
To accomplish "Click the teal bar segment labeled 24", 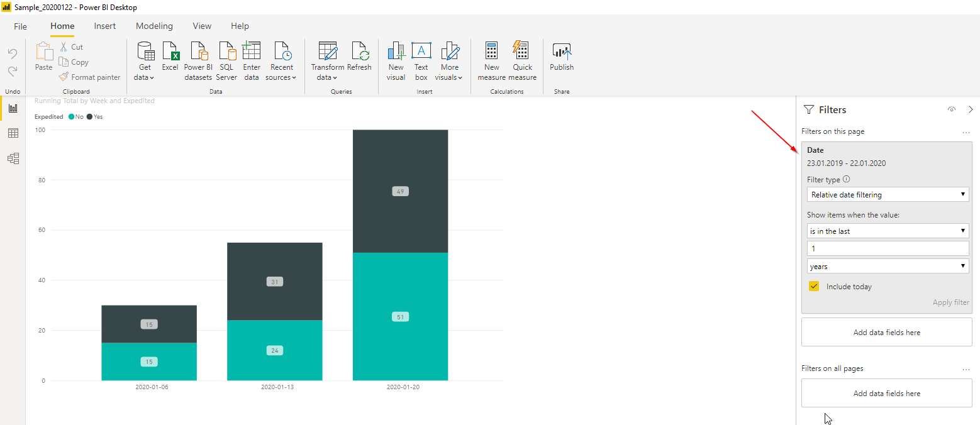I will click(274, 350).
